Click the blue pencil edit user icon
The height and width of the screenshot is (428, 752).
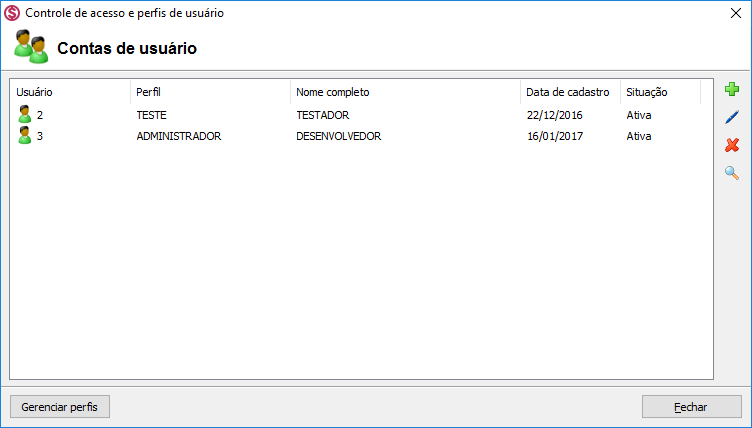(x=732, y=118)
